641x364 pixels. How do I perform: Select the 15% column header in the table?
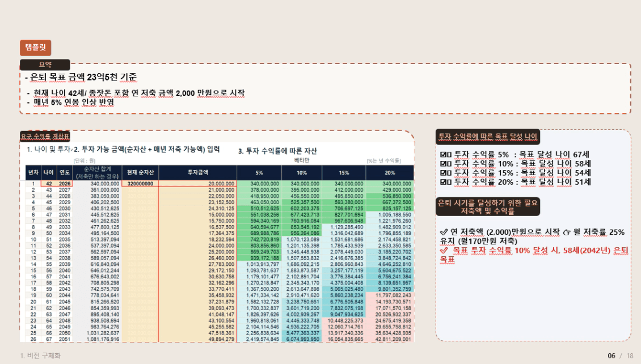tap(344, 173)
